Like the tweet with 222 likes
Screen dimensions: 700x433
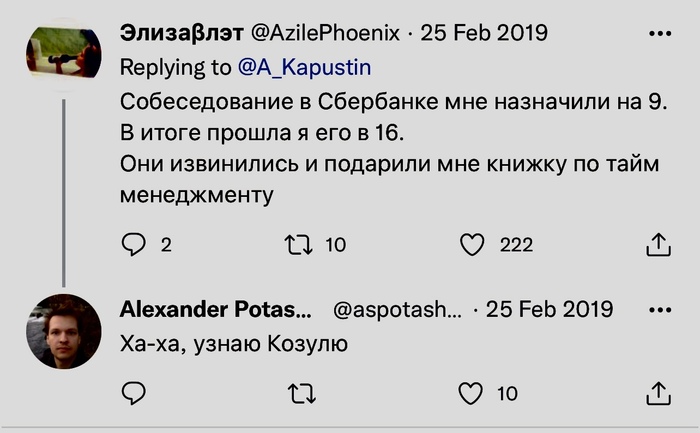pos(472,243)
